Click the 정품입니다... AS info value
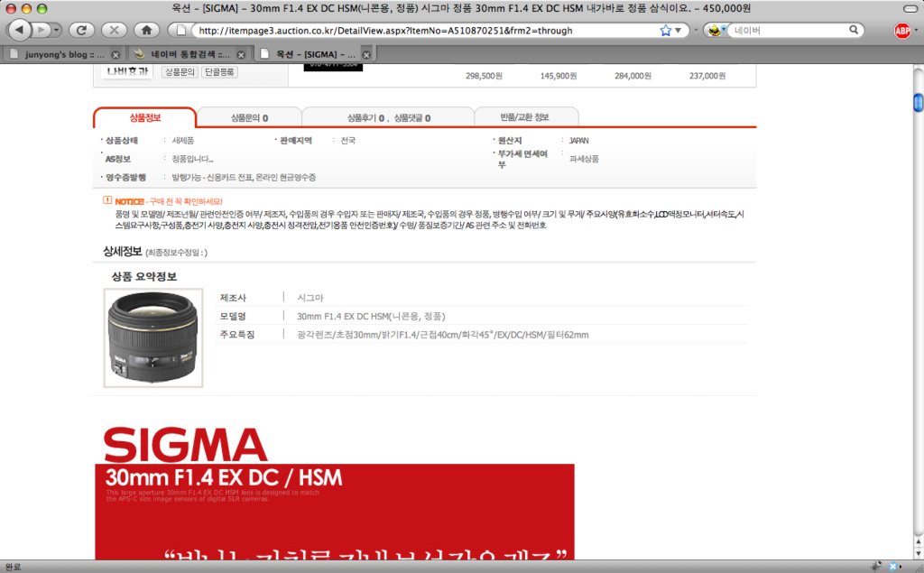The image size is (924, 573). point(193,159)
